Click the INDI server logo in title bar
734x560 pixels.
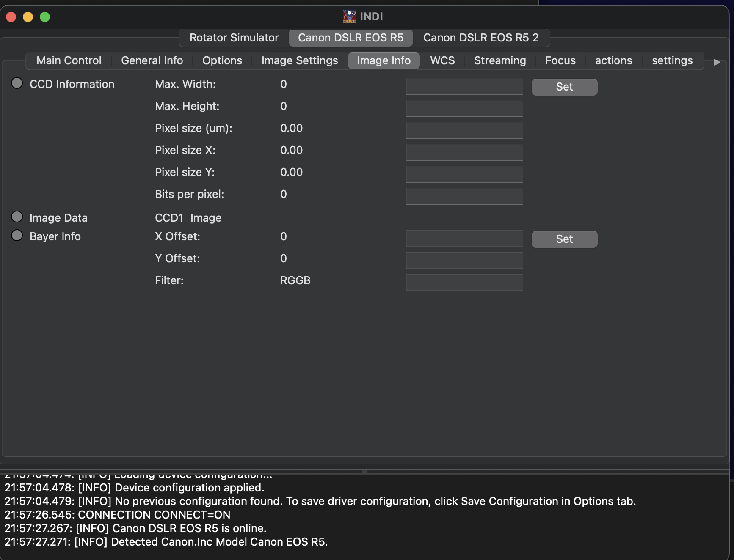pos(349,16)
